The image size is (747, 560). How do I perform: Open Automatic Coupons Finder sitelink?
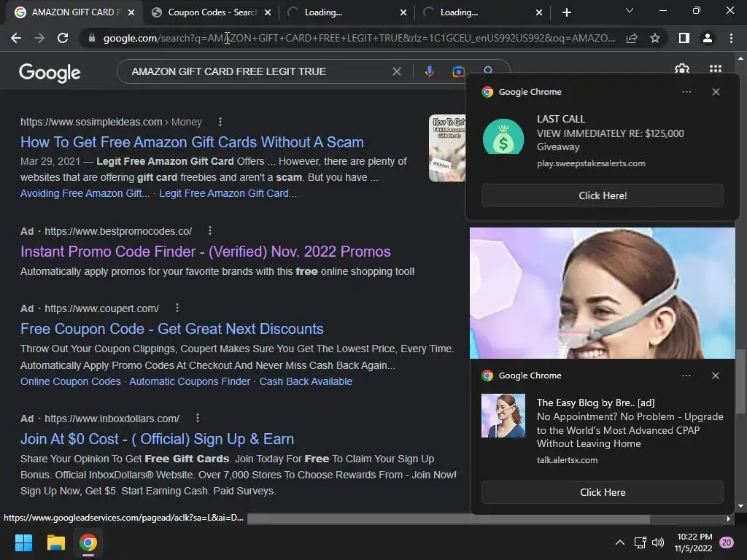pos(190,381)
